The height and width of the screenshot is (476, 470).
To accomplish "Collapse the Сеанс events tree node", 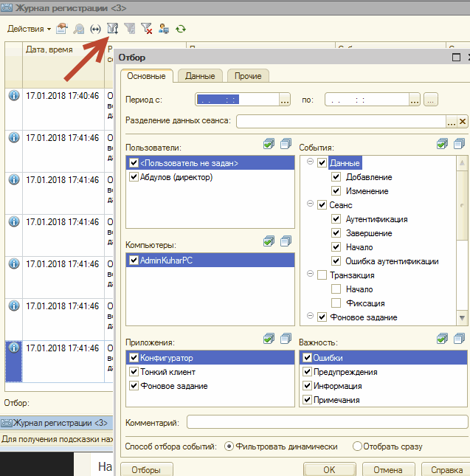I will [x=310, y=204].
